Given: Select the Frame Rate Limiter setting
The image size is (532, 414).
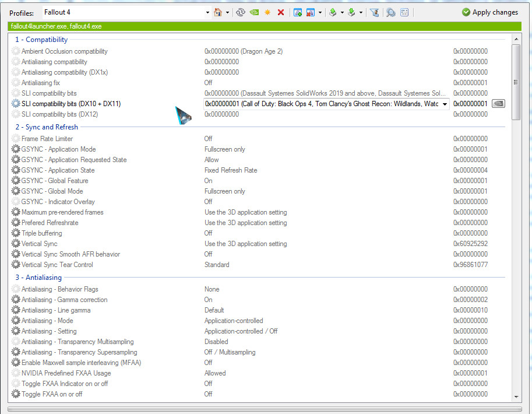Looking at the screenshot, I should pos(258,139).
